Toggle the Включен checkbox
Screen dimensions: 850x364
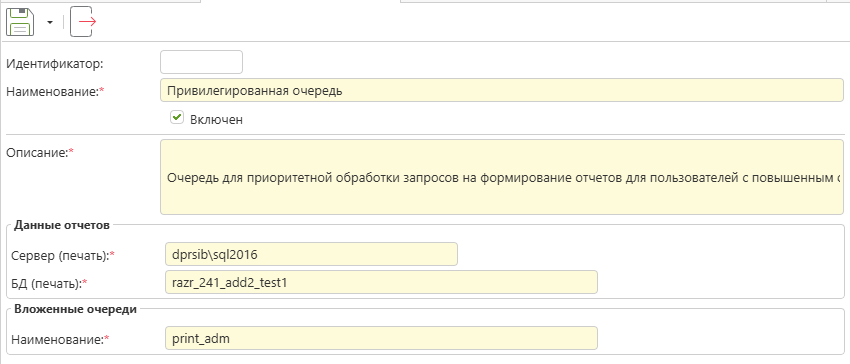tap(177, 118)
